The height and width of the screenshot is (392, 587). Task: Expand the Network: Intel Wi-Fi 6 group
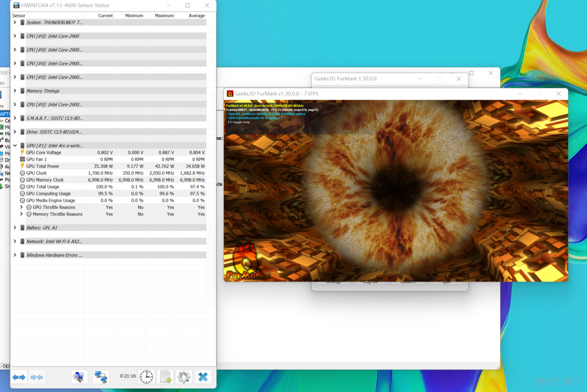tap(15, 241)
